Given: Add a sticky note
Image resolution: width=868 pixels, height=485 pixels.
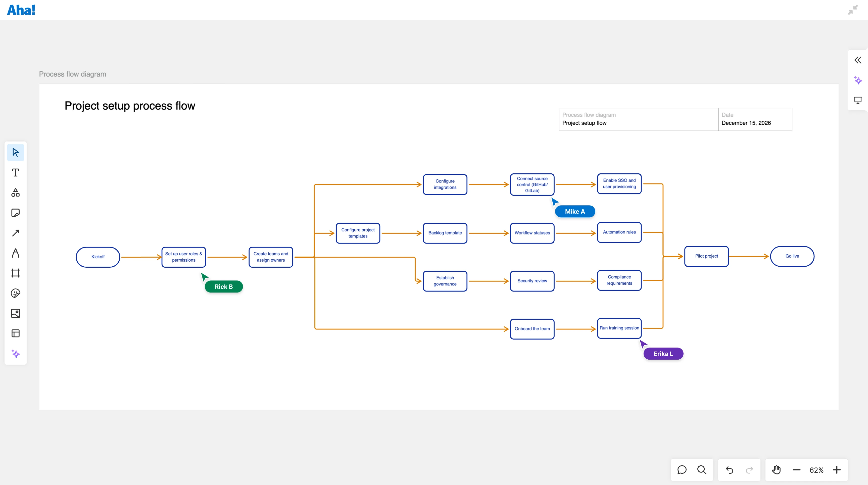Looking at the screenshot, I should 16,213.
